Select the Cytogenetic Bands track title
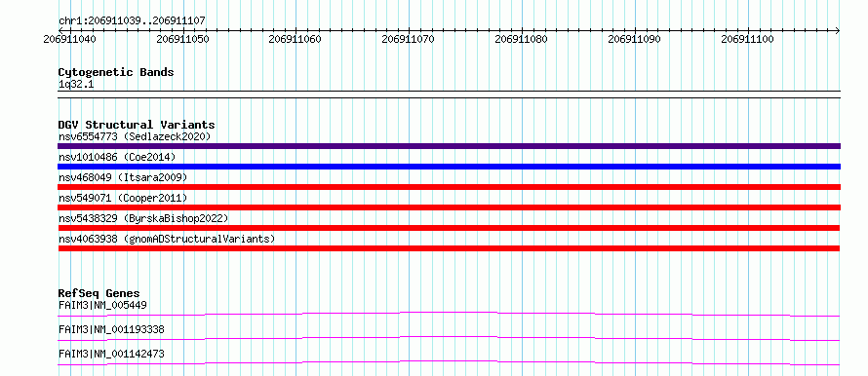Screen dimensions: 868x376 tap(116, 72)
